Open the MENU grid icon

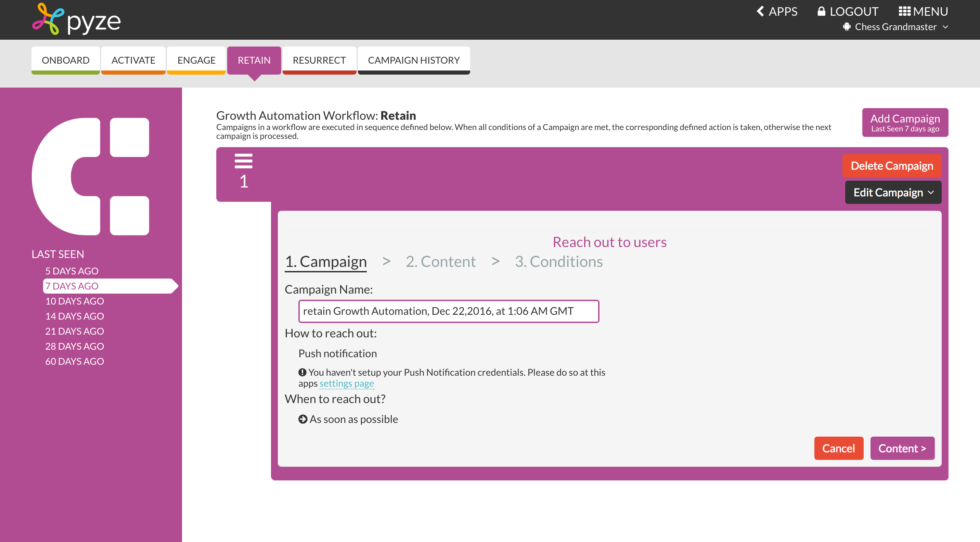(904, 11)
